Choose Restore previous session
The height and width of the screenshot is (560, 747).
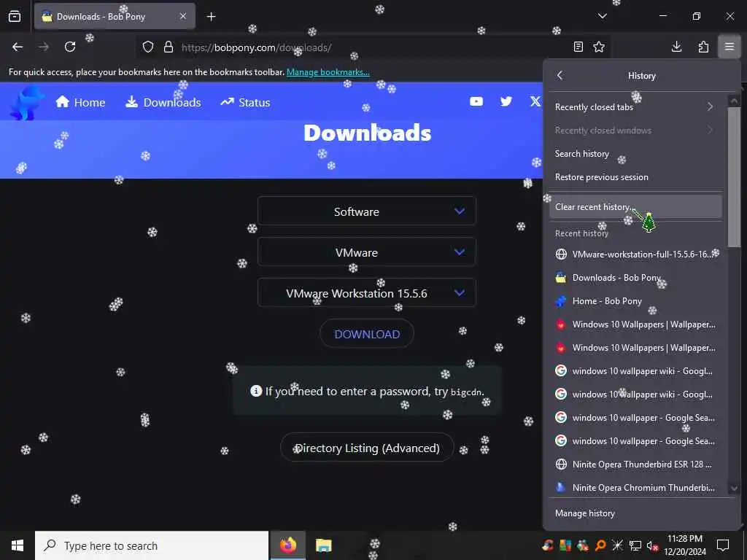pos(635,176)
